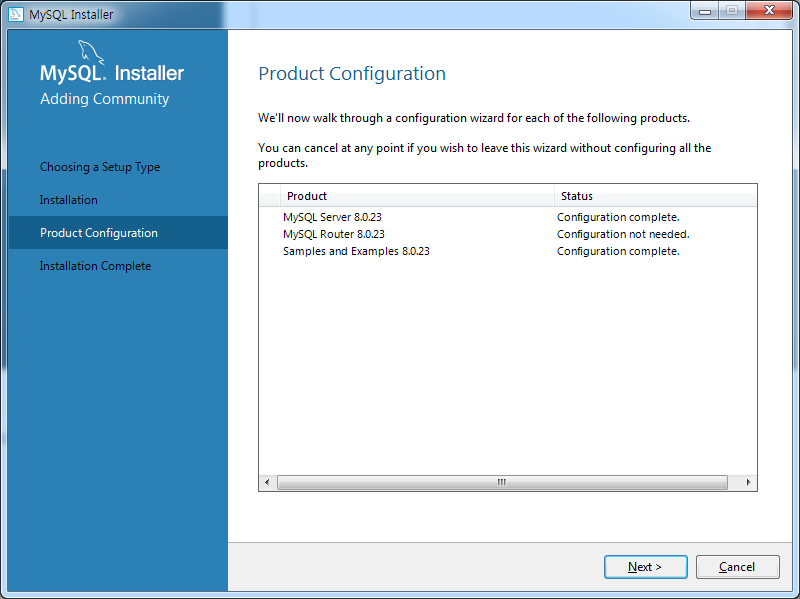Viewport: 800px width, 599px height.
Task: Click the Product Configuration page heading
Action: coord(352,73)
